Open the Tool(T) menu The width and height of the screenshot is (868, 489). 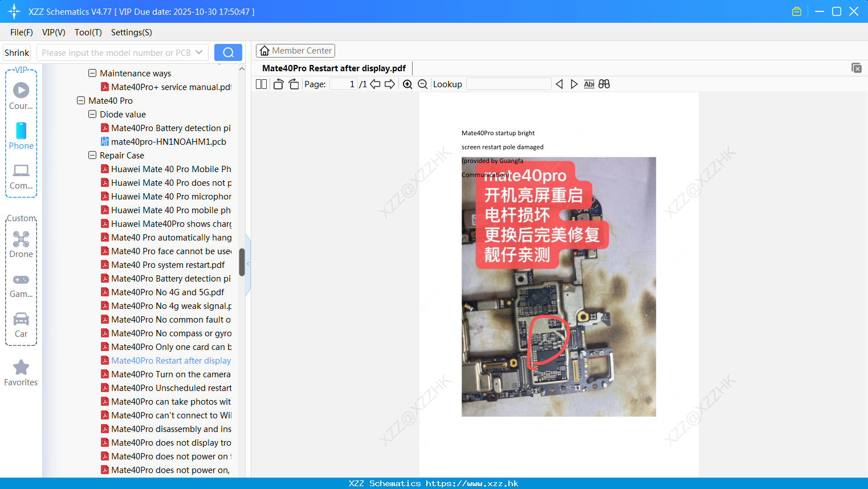point(88,32)
